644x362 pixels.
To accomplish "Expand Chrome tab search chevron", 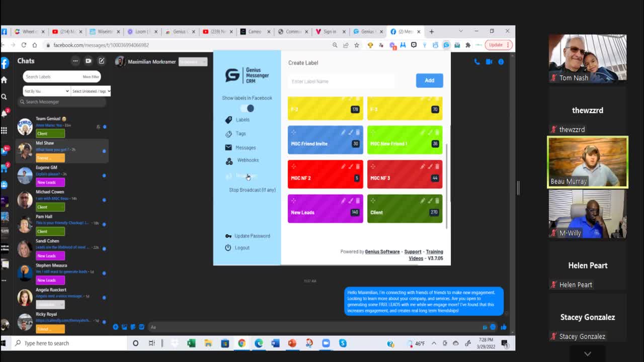I will point(460,31).
